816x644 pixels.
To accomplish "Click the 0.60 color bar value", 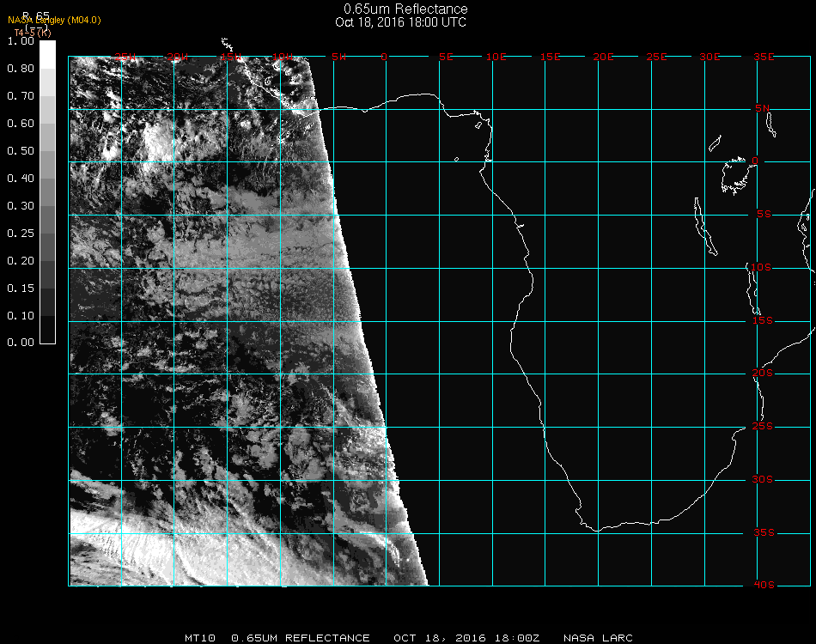I will point(21,124).
